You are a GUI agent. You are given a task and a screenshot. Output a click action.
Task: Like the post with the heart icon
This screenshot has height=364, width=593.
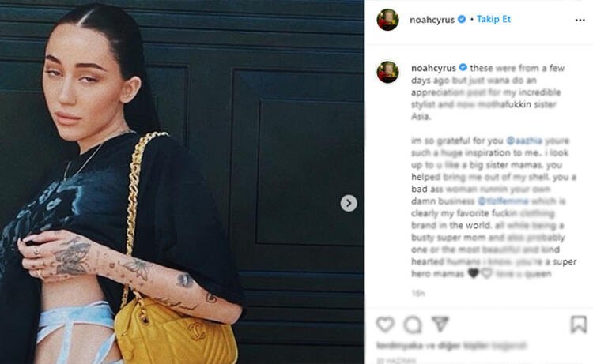385,325
